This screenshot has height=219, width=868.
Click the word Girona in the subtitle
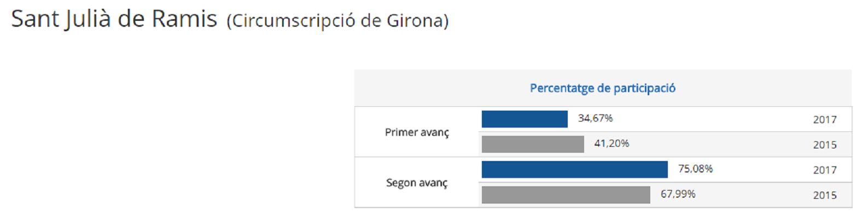pyautogui.click(x=415, y=21)
